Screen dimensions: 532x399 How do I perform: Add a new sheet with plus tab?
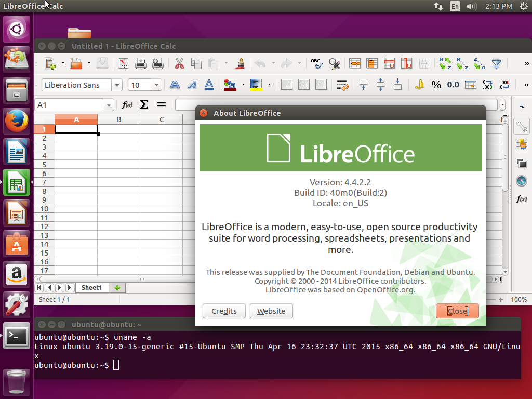[x=117, y=288]
